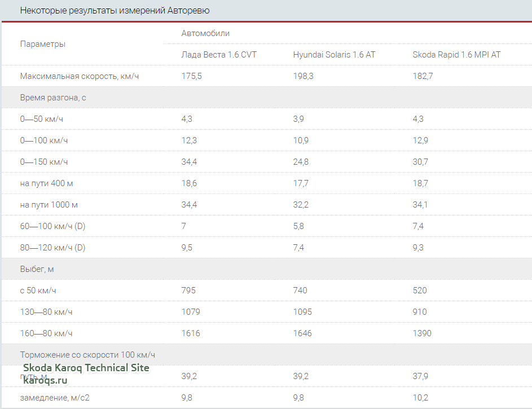532x409 pixels.
Task: Click the Rapid braking distance value 37,9
Action: click(x=420, y=376)
